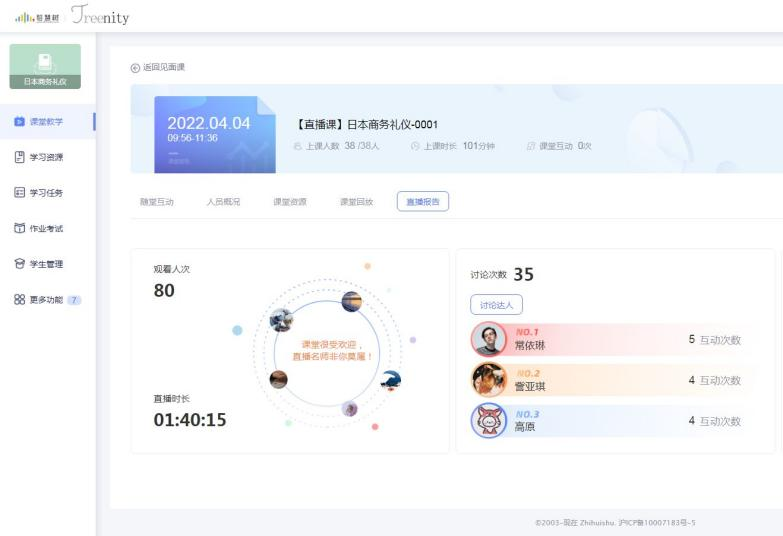783x536 pixels.
Task: Select the 直播报告 tab
Action: coord(423,202)
